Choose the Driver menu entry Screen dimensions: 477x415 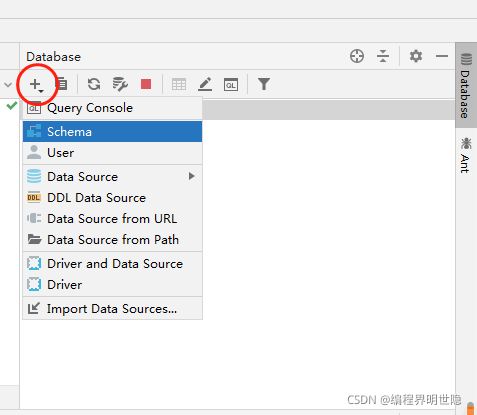112,285
